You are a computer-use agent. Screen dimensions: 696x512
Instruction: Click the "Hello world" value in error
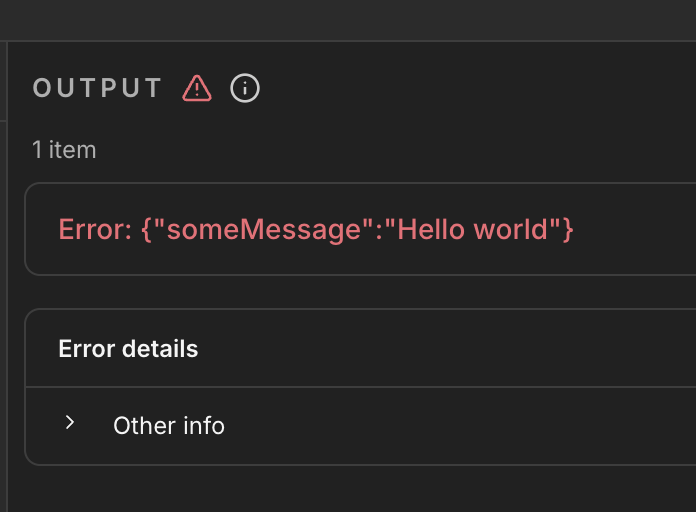[x=473, y=229]
